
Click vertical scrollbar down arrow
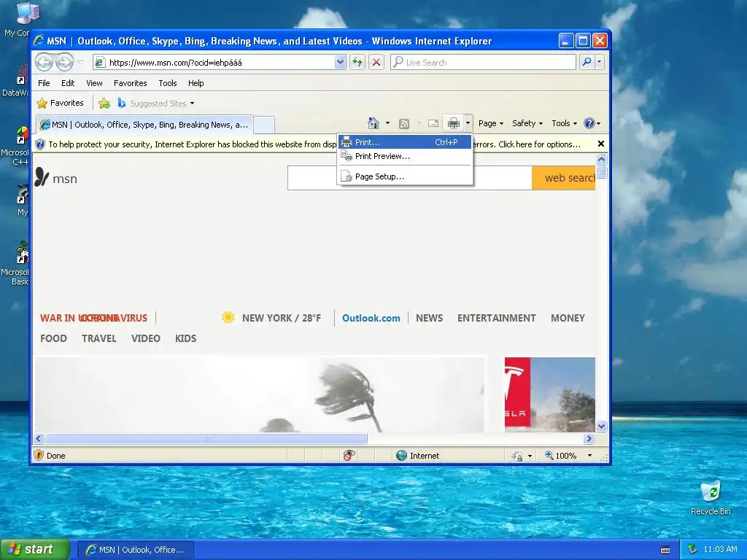601,426
